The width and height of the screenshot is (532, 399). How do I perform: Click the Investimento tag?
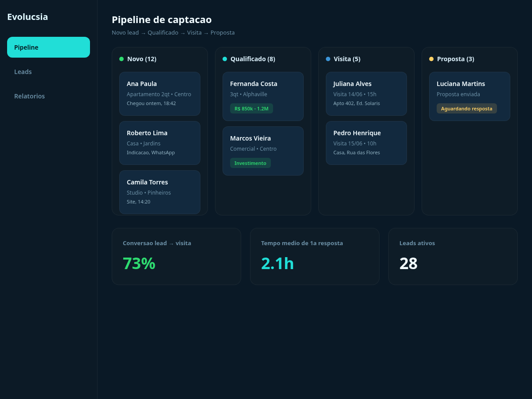(250, 163)
